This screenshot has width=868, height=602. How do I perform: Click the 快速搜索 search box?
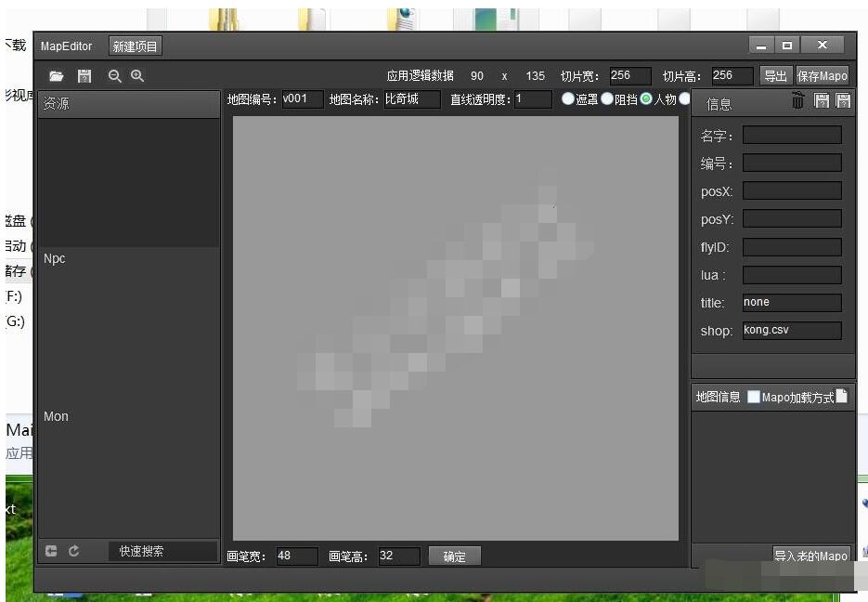tap(162, 551)
